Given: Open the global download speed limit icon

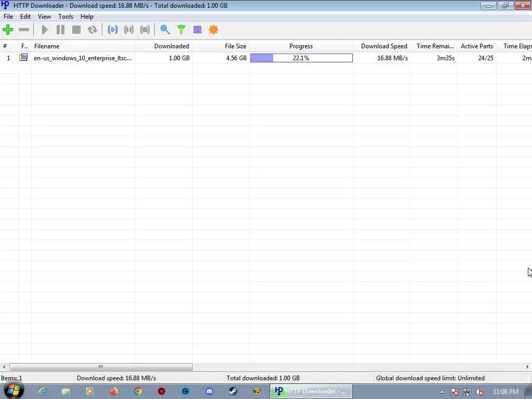Looking at the screenshot, I should pyautogui.click(x=197, y=30).
